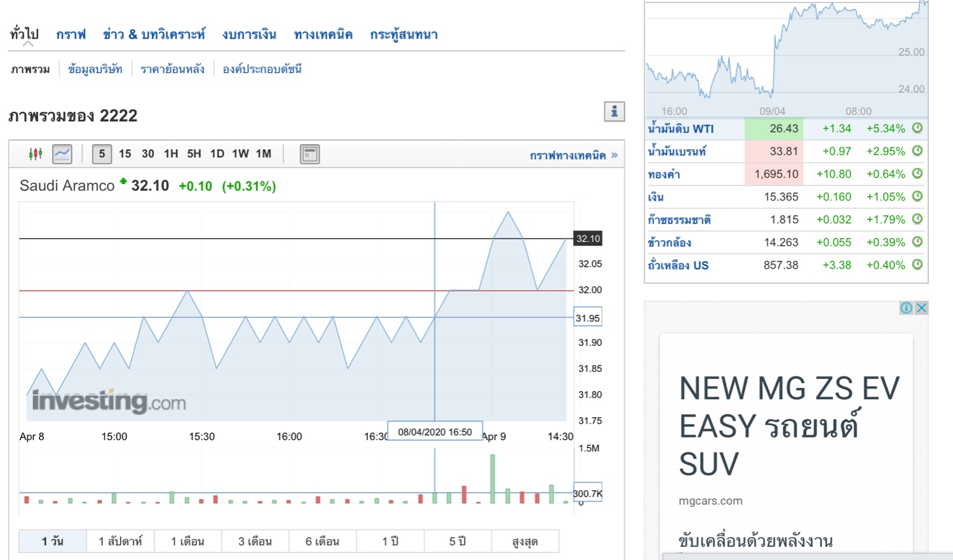
Task: Select the 3 เดือน chart range
Action: click(255, 541)
